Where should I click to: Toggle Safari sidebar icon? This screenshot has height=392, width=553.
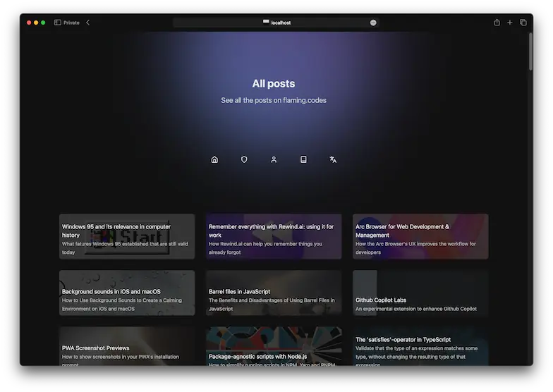pyautogui.click(x=58, y=23)
